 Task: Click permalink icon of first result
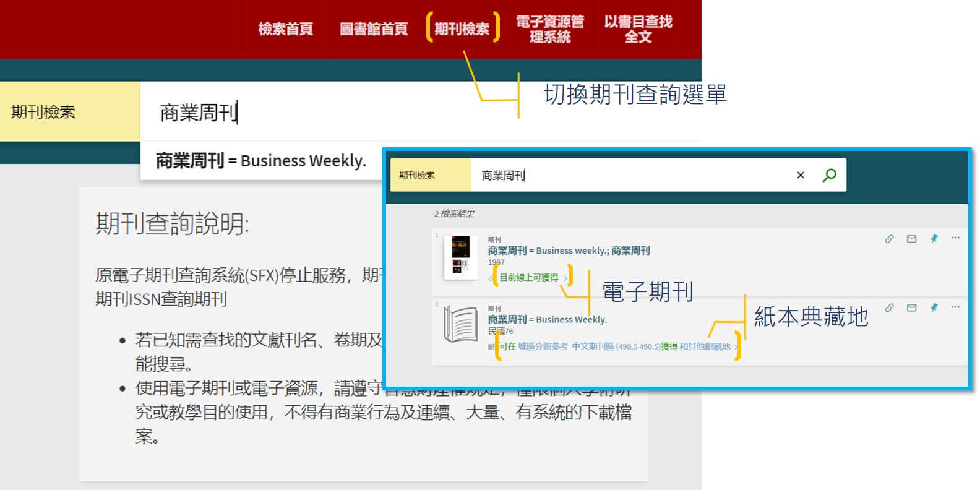coord(889,239)
